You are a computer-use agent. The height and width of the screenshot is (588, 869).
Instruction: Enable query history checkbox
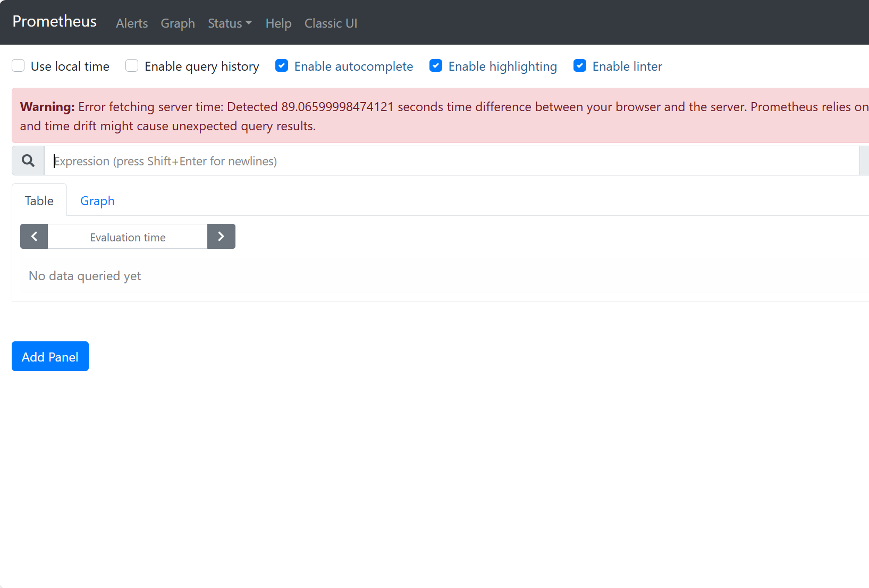(132, 66)
